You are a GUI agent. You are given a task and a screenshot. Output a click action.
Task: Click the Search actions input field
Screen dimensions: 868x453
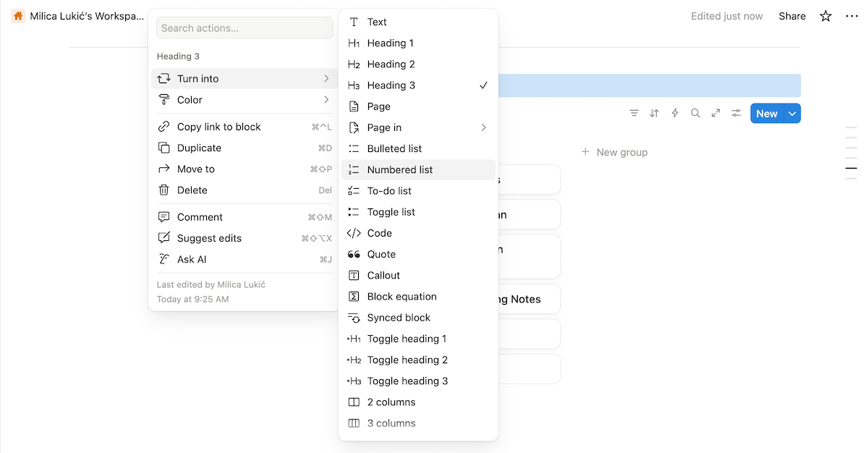click(244, 27)
